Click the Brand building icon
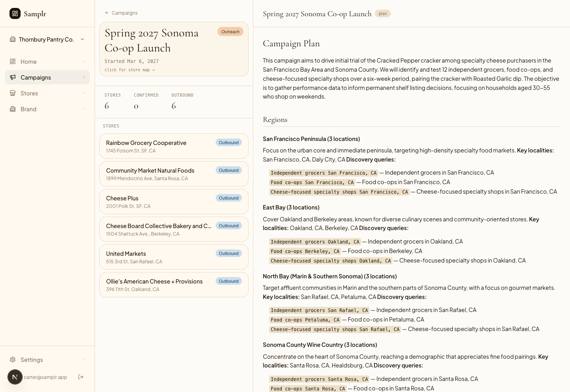Image resolution: width=570 pixels, height=392 pixels. click(x=13, y=109)
